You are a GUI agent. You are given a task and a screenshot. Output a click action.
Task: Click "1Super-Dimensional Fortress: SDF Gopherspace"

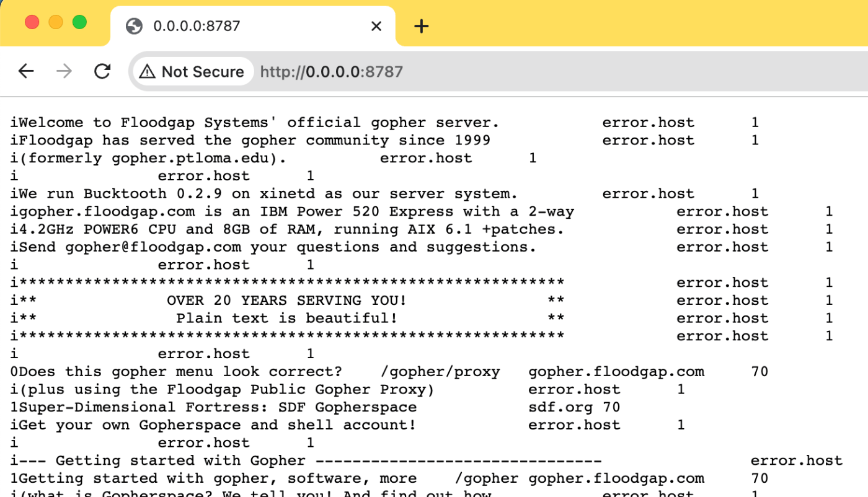(x=213, y=408)
